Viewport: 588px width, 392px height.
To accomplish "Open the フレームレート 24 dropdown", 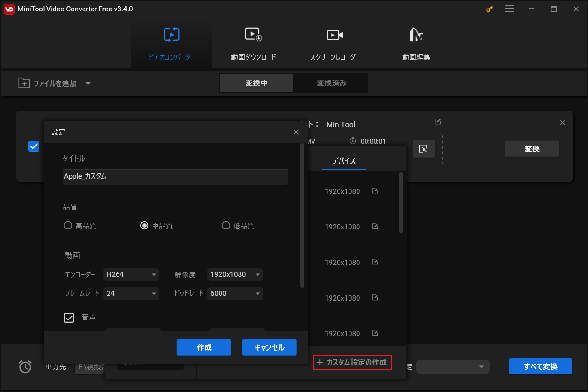I will coord(132,293).
